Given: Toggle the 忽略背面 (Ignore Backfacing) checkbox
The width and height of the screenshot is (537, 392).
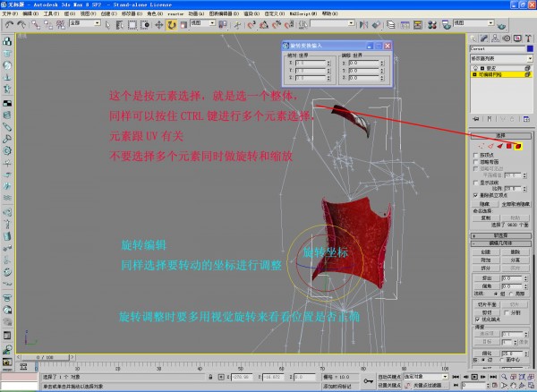Looking at the screenshot, I should click(474, 162).
